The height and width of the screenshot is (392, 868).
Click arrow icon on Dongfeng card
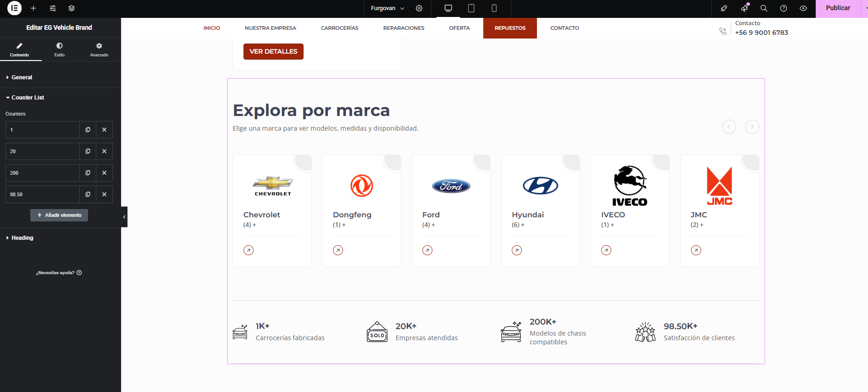338,250
